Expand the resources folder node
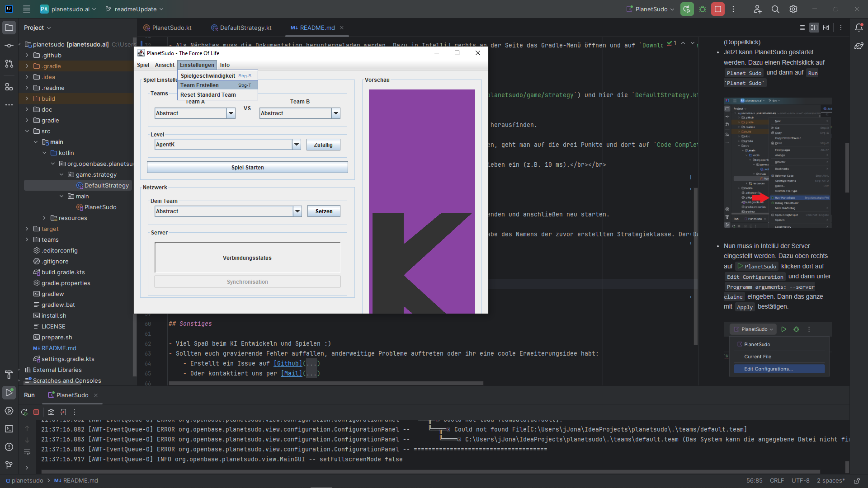 [x=44, y=218]
